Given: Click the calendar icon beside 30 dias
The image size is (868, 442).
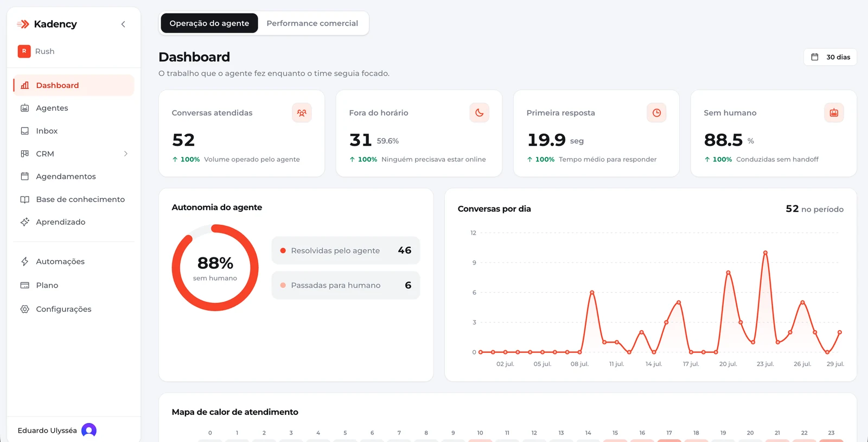Looking at the screenshot, I should (814, 57).
